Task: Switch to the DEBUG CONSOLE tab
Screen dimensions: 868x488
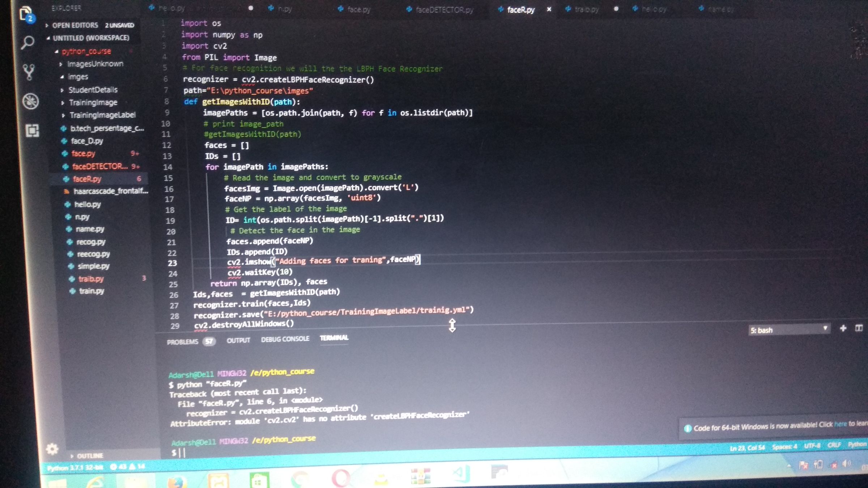Action: pyautogui.click(x=285, y=339)
